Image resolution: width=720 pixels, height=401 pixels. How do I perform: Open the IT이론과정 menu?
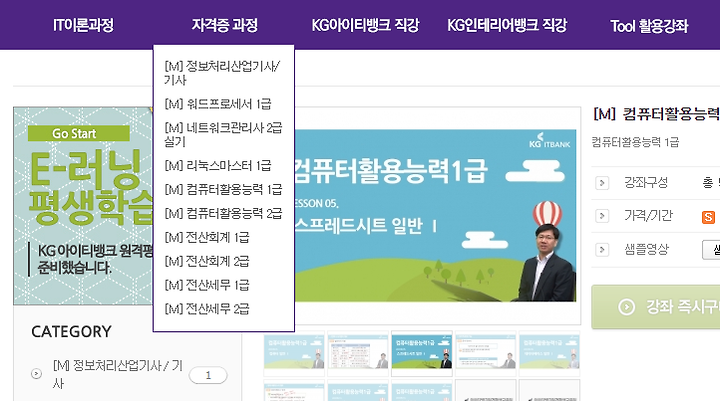[83, 25]
